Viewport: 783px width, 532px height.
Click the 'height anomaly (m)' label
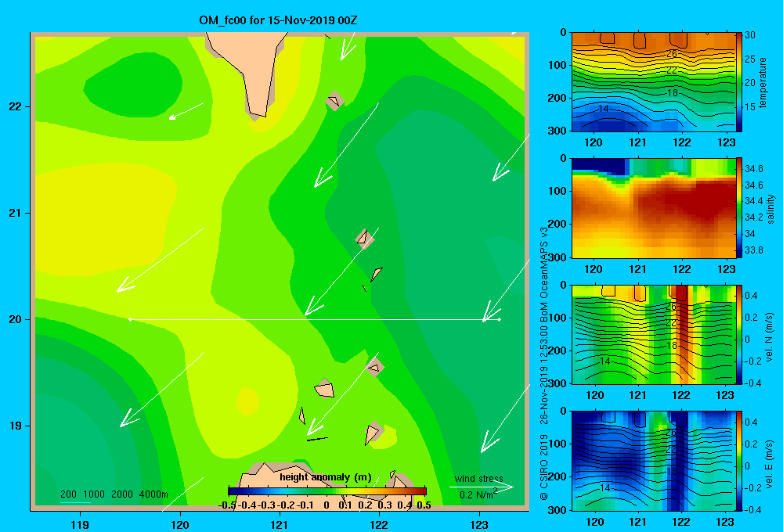coord(326,477)
